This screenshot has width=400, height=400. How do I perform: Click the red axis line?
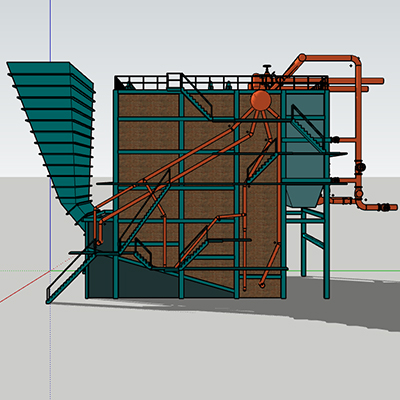(25, 286)
